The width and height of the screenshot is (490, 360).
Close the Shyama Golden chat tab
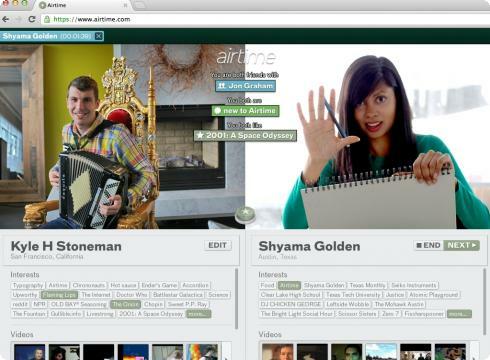pos(99,36)
